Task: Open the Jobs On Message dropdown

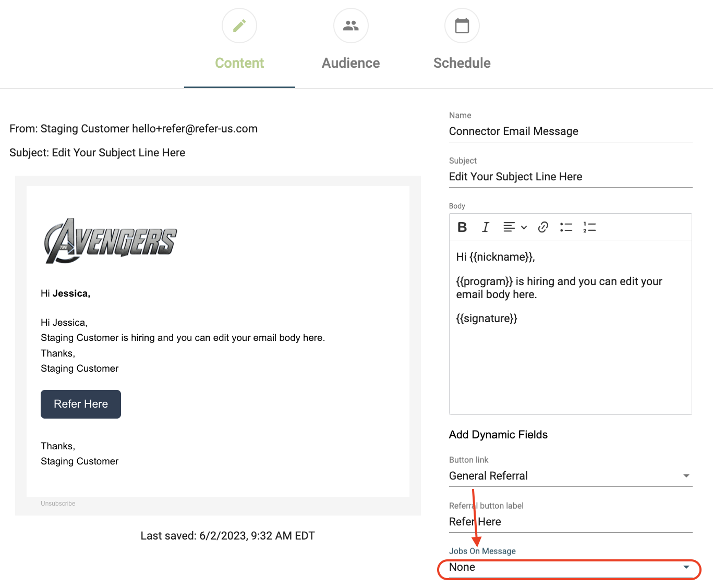Action: (x=571, y=568)
